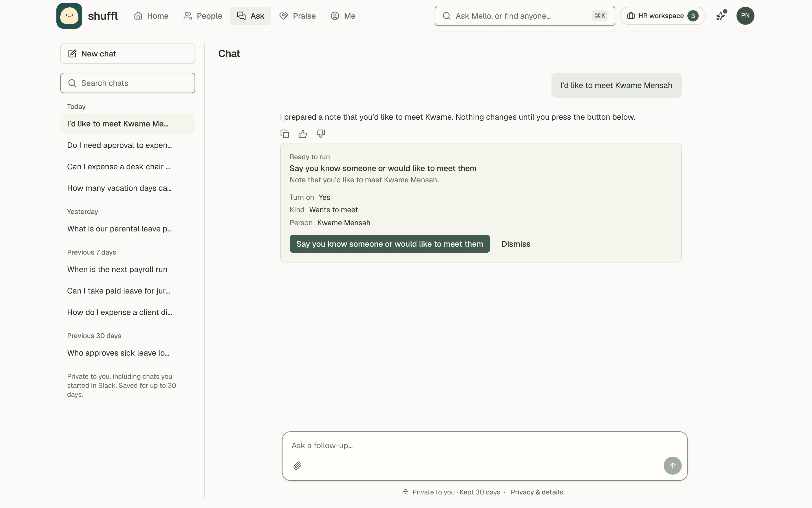The width and height of the screenshot is (812, 508).
Task: Click the shuffl mascot logo
Action: [69, 16]
